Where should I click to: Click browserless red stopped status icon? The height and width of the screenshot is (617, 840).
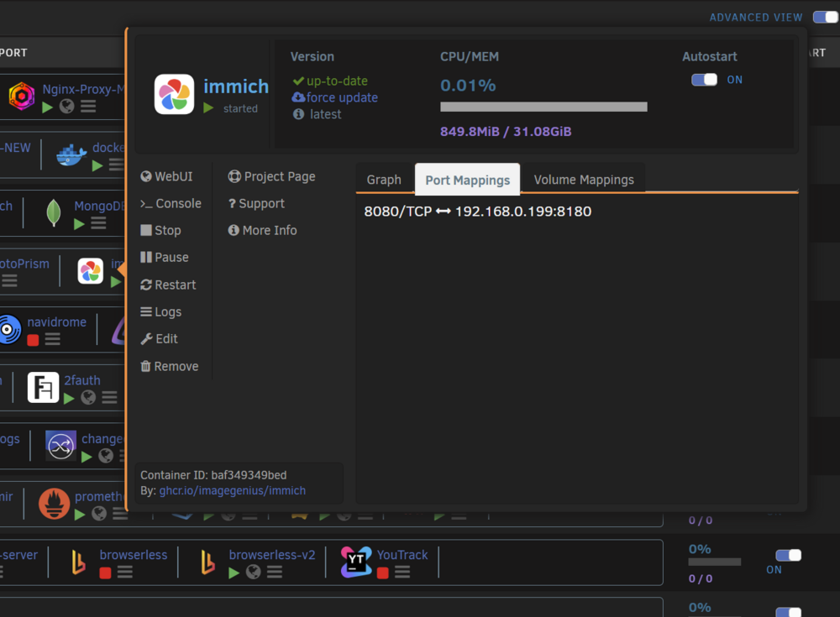106,573
